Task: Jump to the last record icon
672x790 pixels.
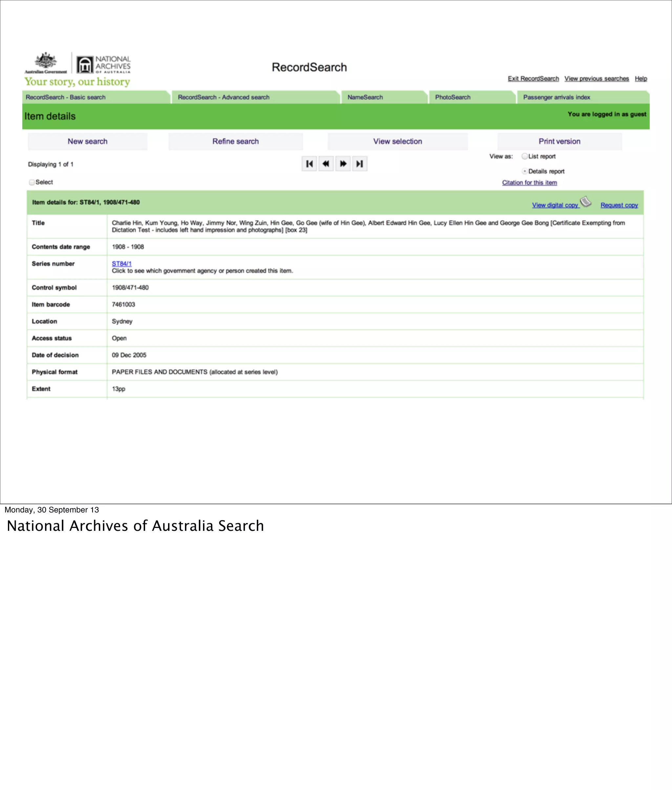Action: 360,164
